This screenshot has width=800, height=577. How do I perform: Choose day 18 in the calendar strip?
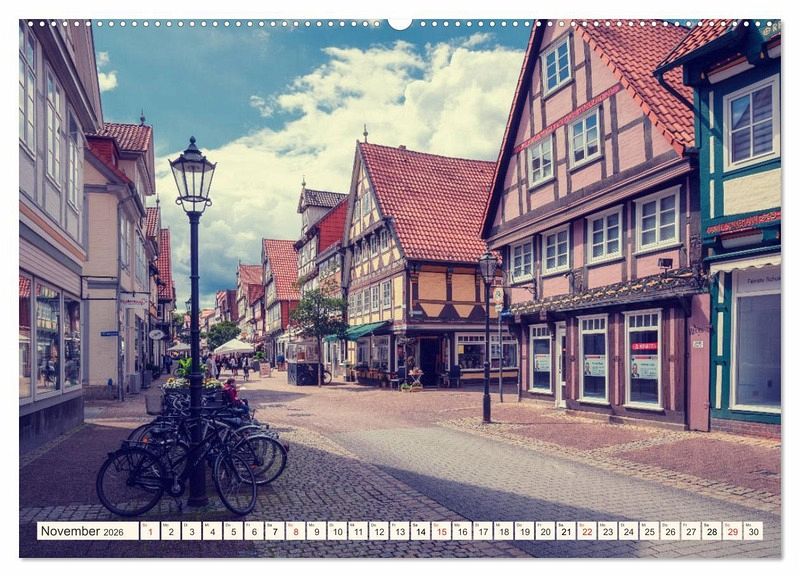click(503, 531)
